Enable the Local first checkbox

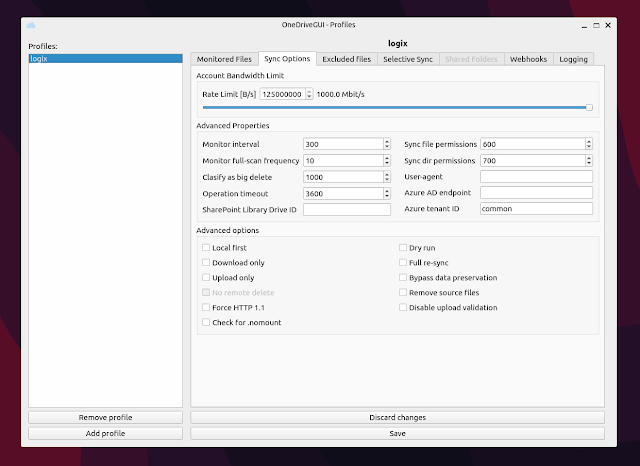click(206, 247)
